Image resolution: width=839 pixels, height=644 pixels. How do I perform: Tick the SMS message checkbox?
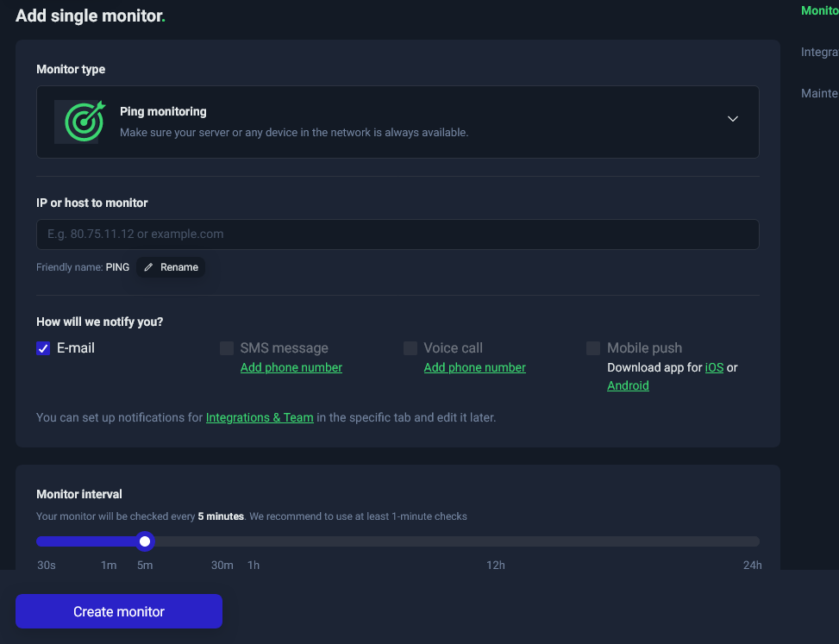coord(227,348)
